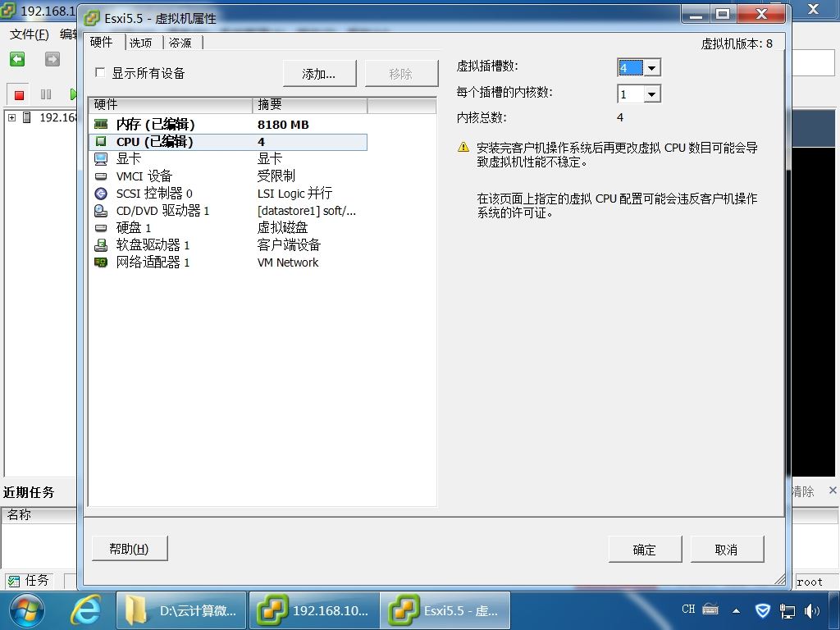Screen dimensions: 840x630
Task: Click the 摘要 column header
Action: (x=309, y=104)
